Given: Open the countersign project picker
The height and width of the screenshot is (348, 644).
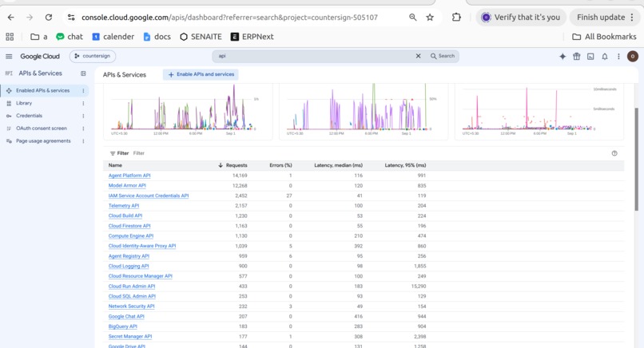Looking at the screenshot, I should tap(93, 56).
